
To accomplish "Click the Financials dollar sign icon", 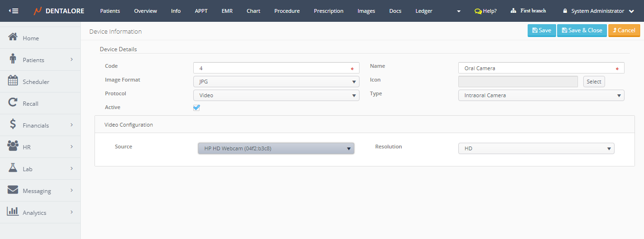I will point(13,125).
